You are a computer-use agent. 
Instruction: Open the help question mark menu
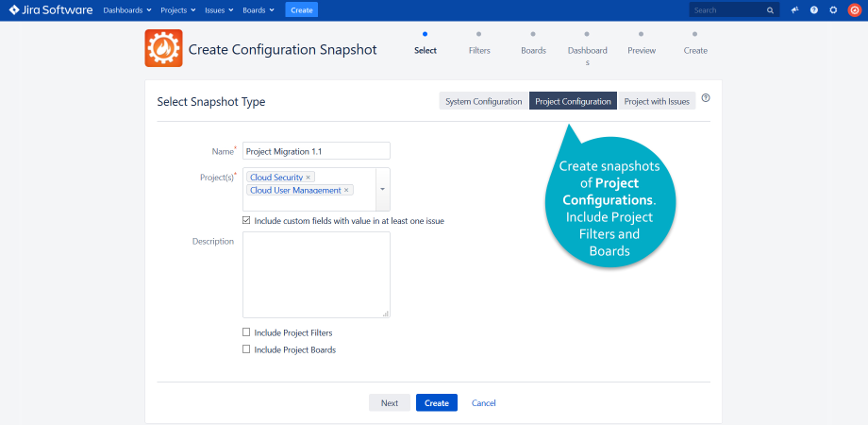tap(813, 10)
